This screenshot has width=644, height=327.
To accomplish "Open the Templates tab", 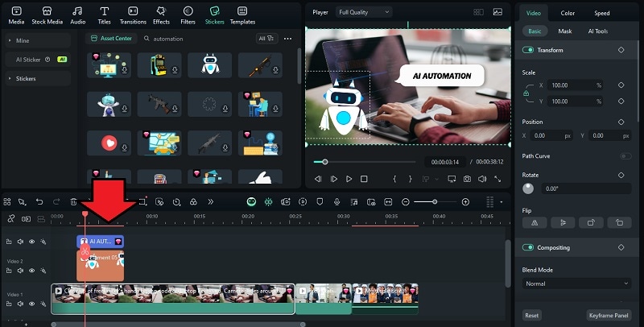I will tap(242, 15).
